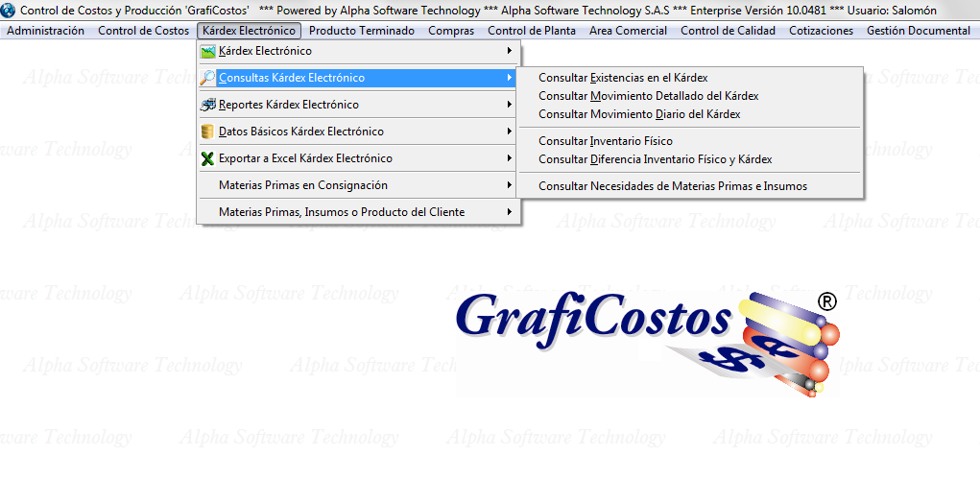Image resolution: width=980 pixels, height=480 pixels.
Task: Open Consultar Necesidades de Materias Primas e Insumos
Action: point(673,186)
